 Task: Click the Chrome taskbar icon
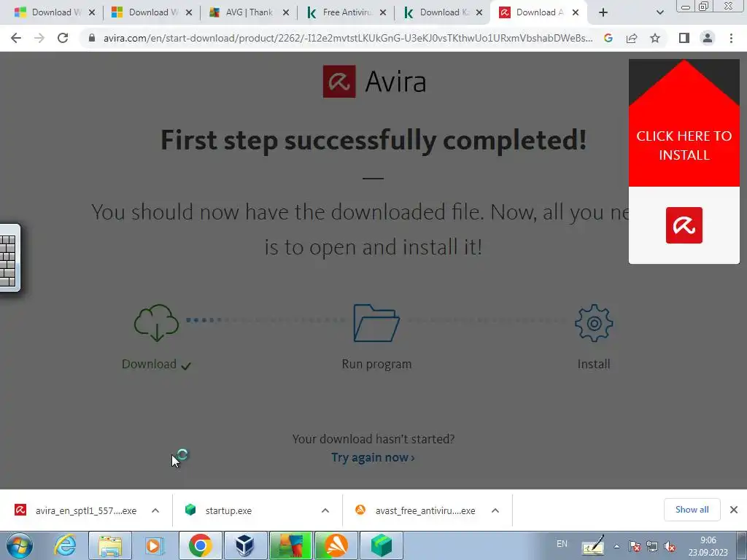(200, 545)
